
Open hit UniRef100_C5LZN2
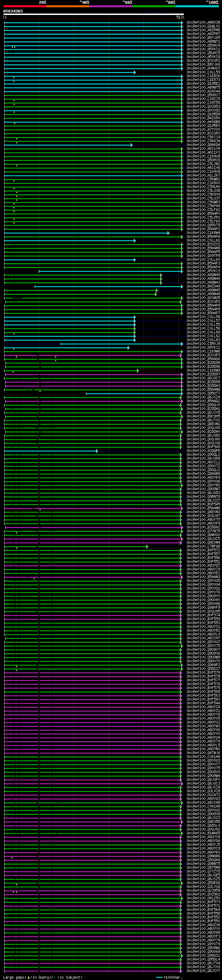point(203,164)
